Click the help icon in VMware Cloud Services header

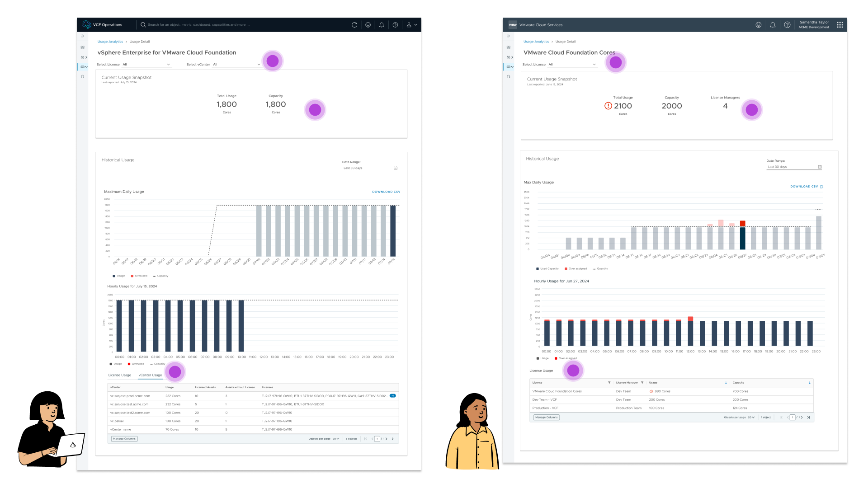pos(787,25)
